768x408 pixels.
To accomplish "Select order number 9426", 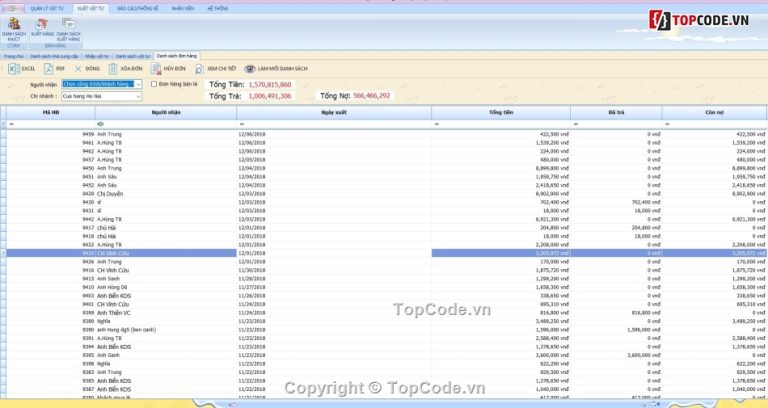I will (88, 262).
